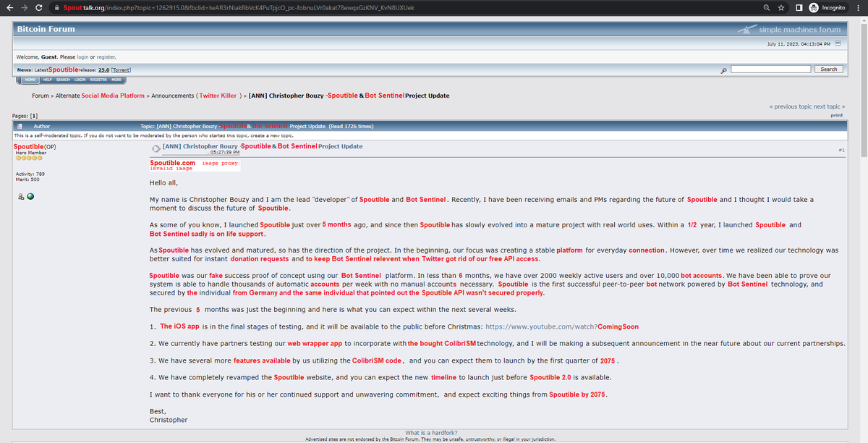This screenshot has height=443, width=868.
Task: Open the HELP tab in forum menu
Action: (46, 80)
